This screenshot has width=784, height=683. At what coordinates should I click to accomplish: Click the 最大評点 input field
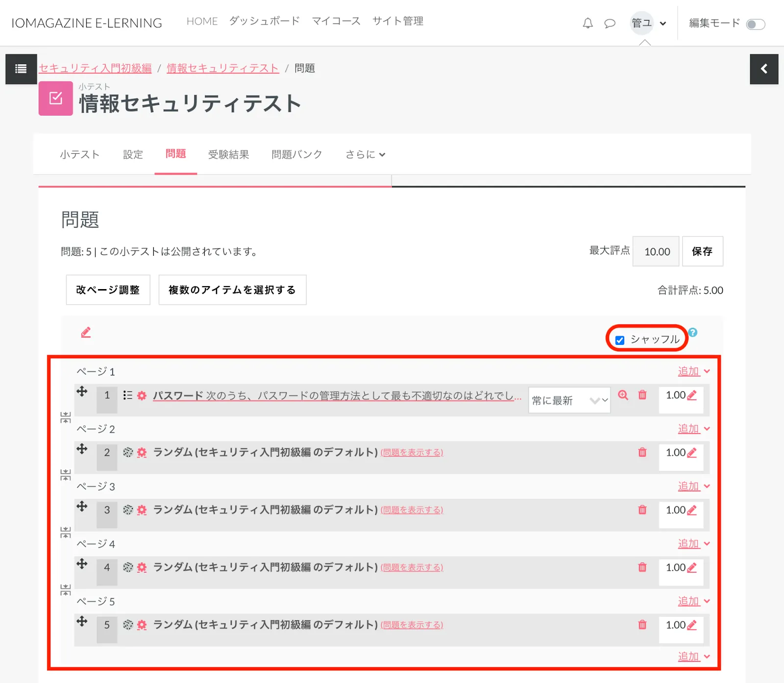tap(656, 251)
